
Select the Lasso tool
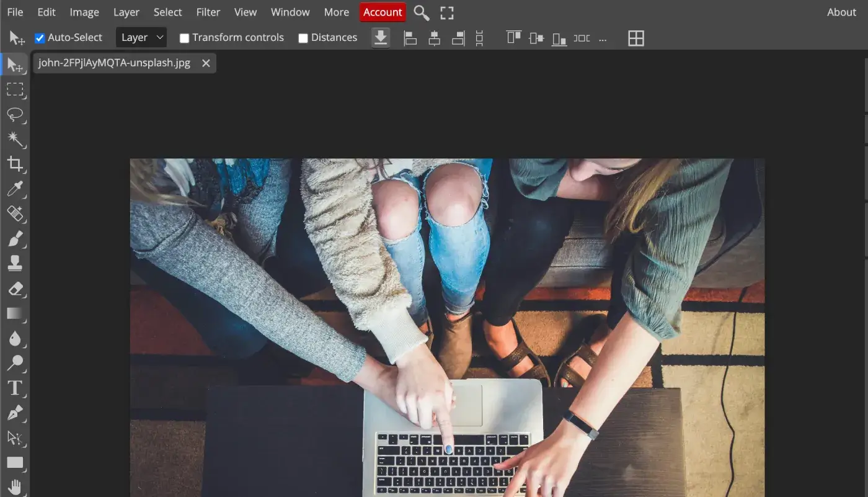tap(15, 115)
